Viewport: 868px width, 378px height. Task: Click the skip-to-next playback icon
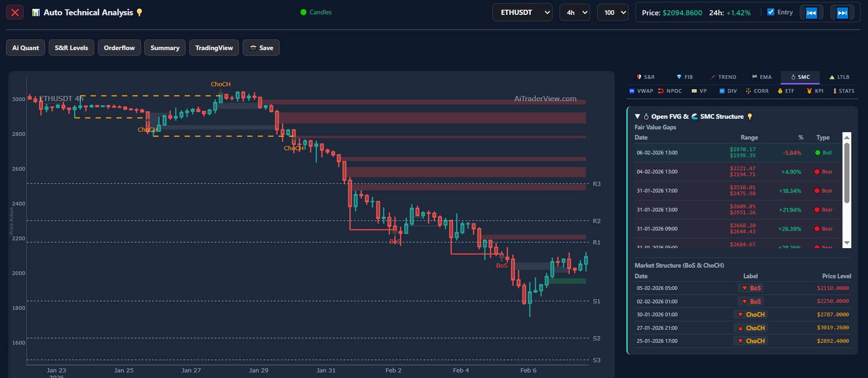(842, 13)
